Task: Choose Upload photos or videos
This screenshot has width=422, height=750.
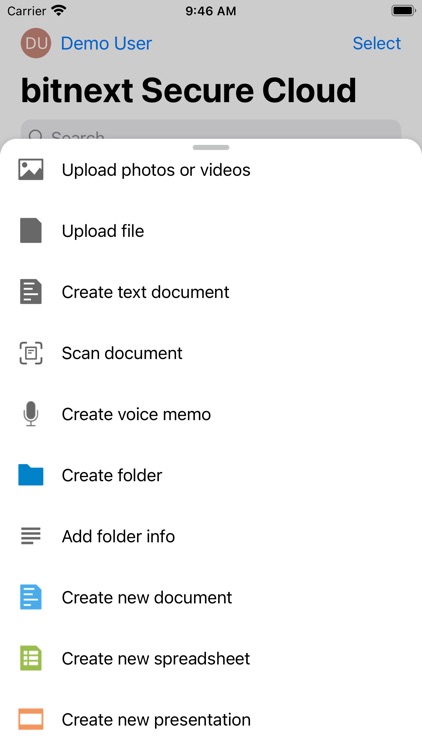Action: [x=156, y=170]
